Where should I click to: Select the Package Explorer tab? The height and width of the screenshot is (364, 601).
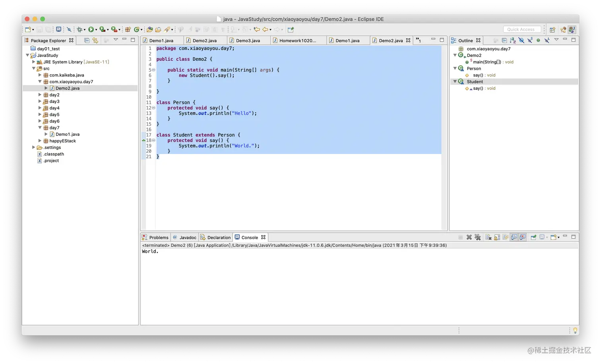(x=49, y=40)
